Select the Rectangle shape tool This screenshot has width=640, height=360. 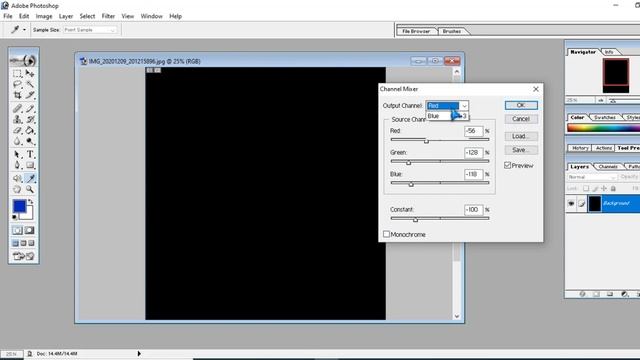pos(30,165)
